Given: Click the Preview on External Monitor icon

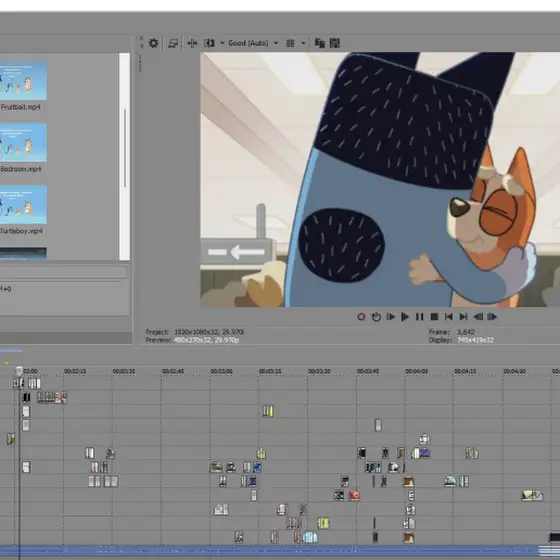Looking at the screenshot, I should tap(173, 43).
